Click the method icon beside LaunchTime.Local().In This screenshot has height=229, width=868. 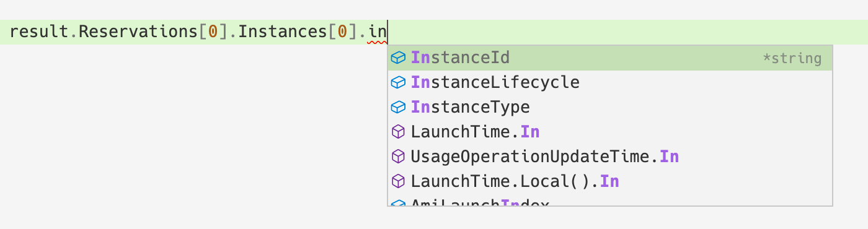399,181
